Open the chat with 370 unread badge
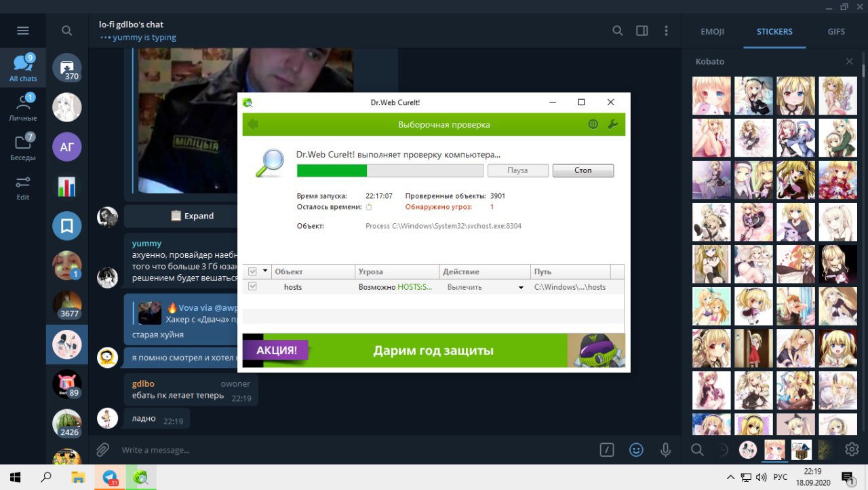The image size is (868, 490). [67, 68]
